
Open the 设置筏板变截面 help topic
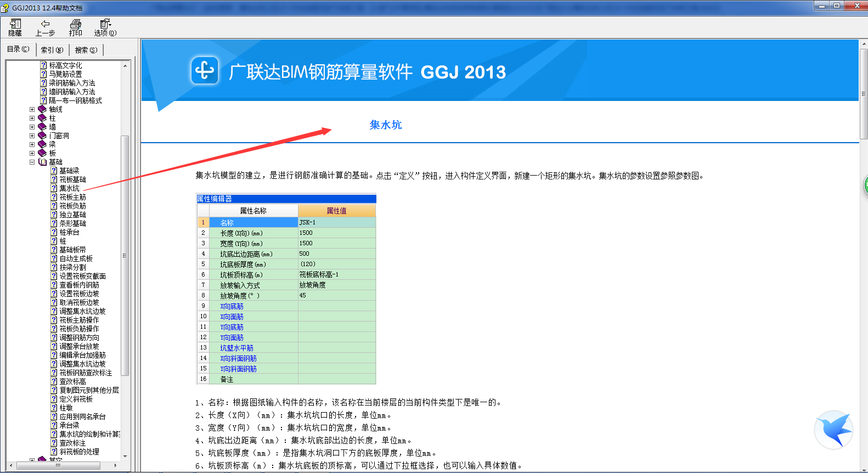click(82, 276)
